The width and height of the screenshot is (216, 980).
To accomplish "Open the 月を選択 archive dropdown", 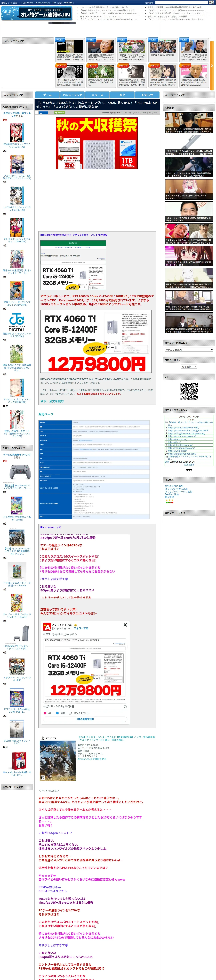I will coord(189,366).
